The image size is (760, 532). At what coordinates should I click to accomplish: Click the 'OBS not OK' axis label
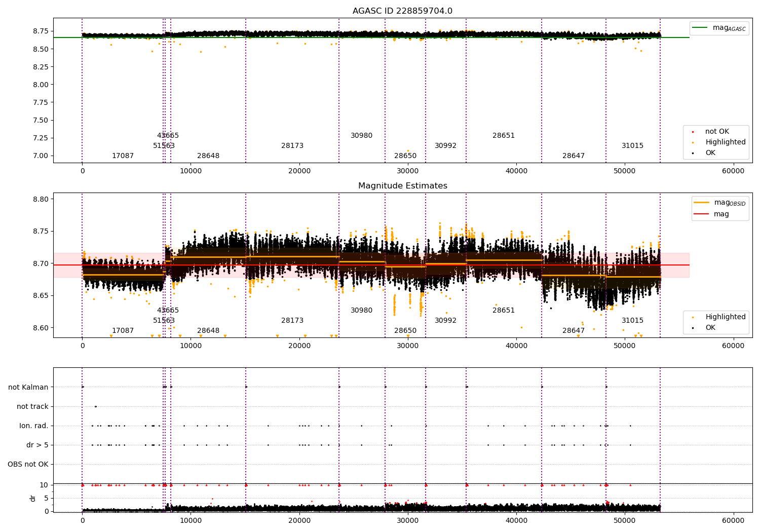[28, 464]
